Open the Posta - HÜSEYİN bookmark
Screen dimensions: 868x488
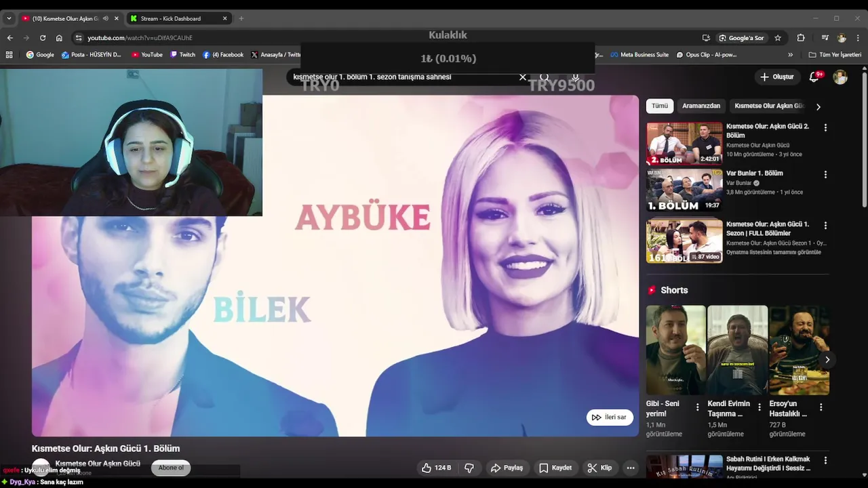click(92, 55)
